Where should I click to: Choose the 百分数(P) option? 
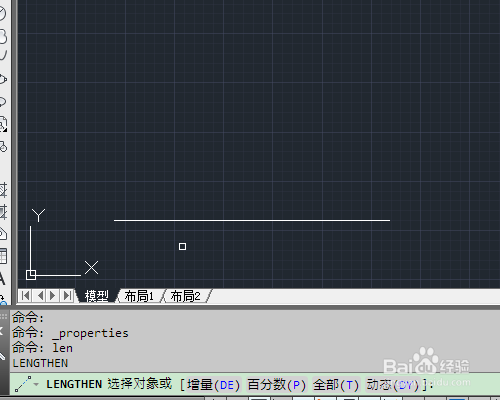[276, 385]
